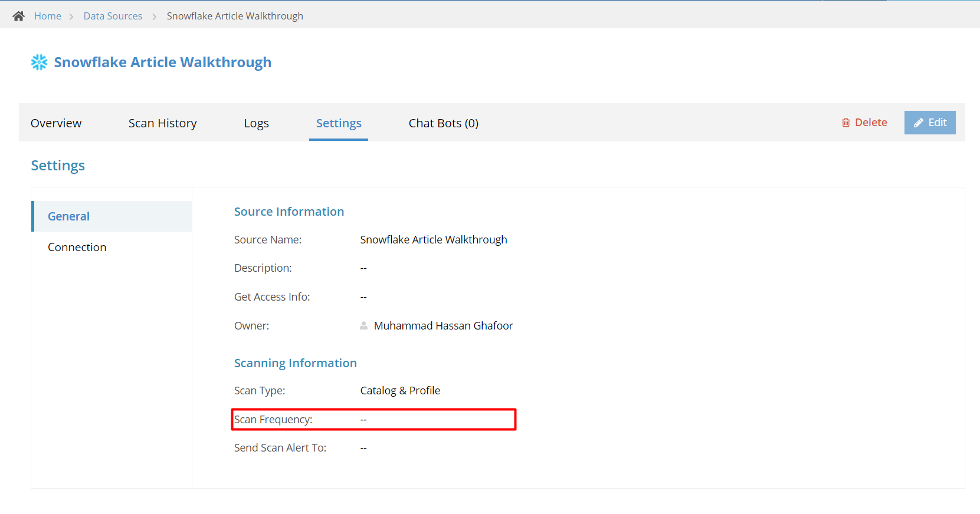Click the Source Name: label
The height and width of the screenshot is (514, 980).
(268, 239)
